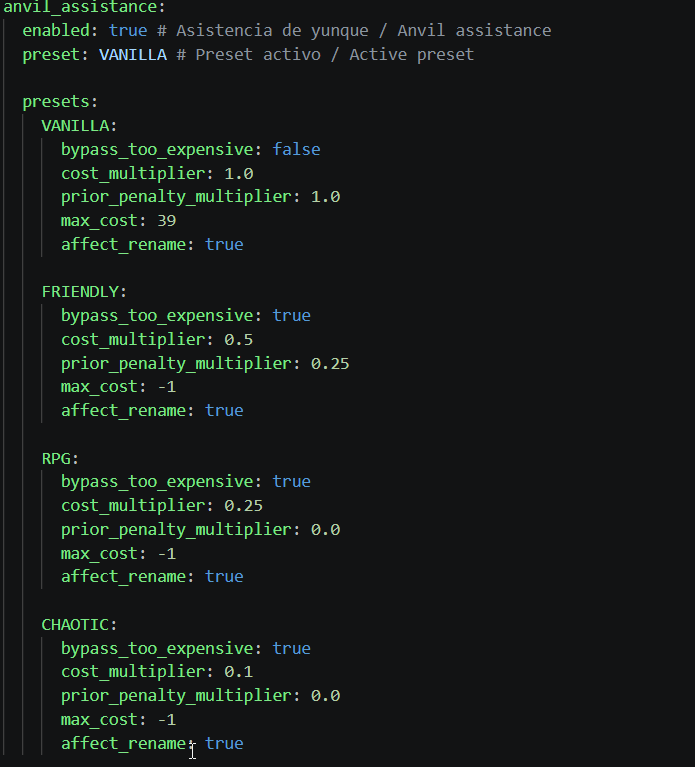
Task: Click VANILLA prior_penalty_multiplier value 1.0
Action: (x=325, y=197)
